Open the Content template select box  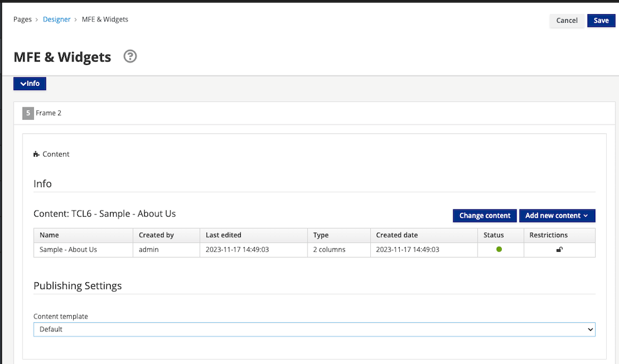point(314,330)
